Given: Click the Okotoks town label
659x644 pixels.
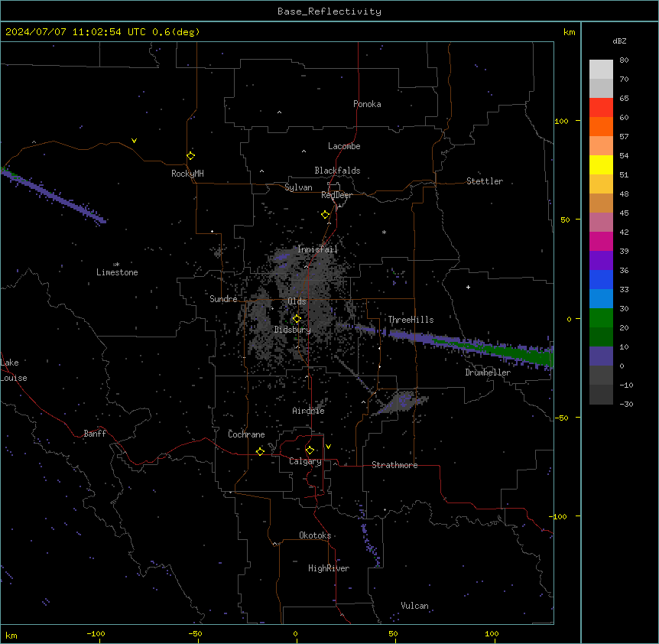Looking at the screenshot, I should pyautogui.click(x=315, y=535).
